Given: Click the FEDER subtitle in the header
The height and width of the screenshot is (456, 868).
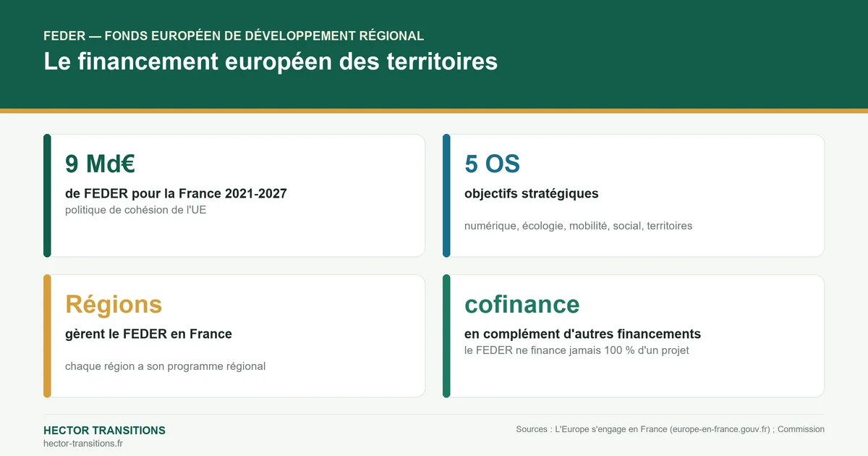Looking at the screenshot, I should 234,35.
